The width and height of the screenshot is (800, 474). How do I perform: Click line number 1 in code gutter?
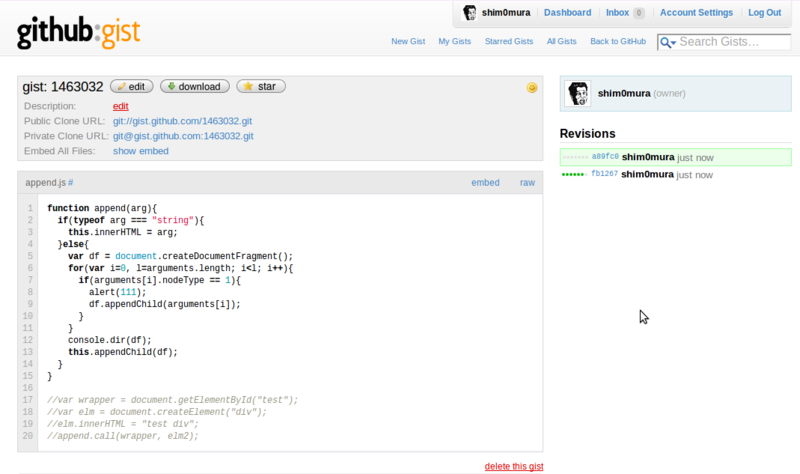point(30,208)
